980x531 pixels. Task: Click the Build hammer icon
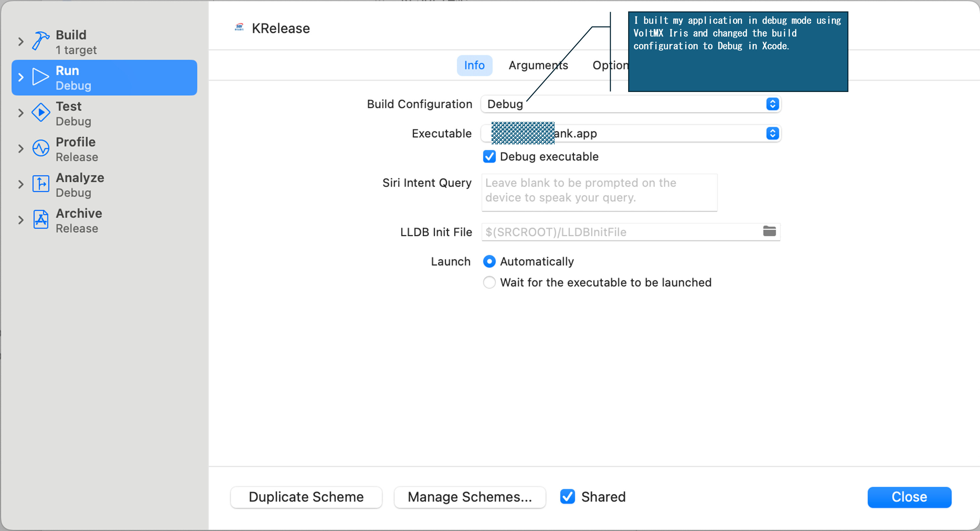click(40, 41)
